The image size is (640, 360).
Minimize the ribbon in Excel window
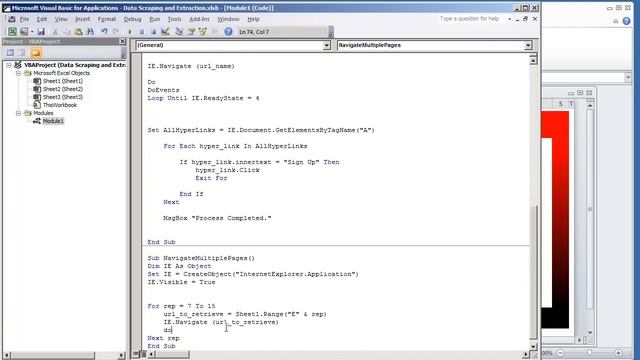(616, 21)
